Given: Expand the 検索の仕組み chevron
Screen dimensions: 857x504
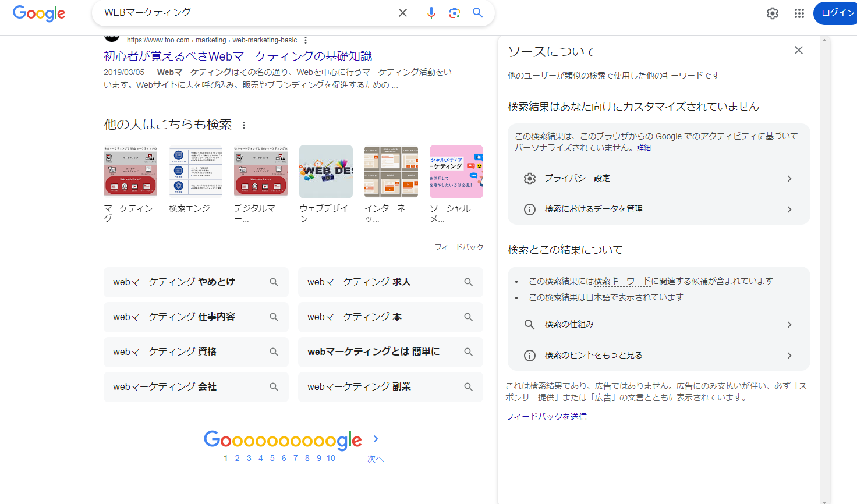Looking at the screenshot, I should coord(789,325).
